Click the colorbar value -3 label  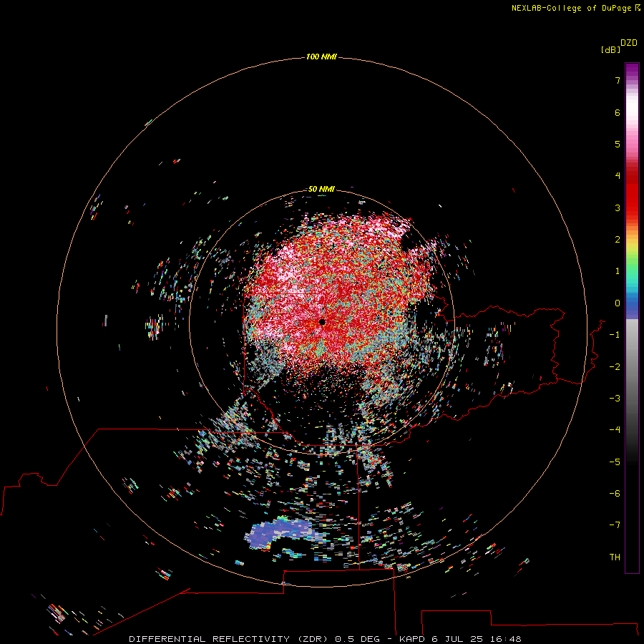(615, 399)
